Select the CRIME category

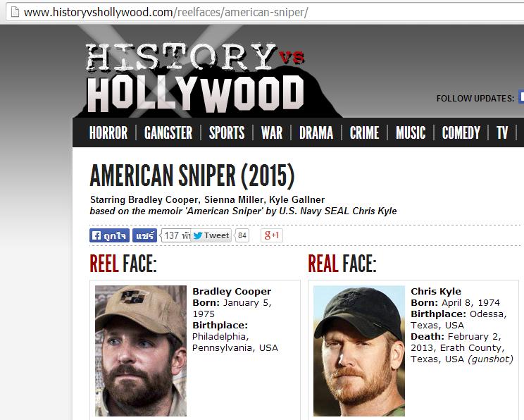364,132
